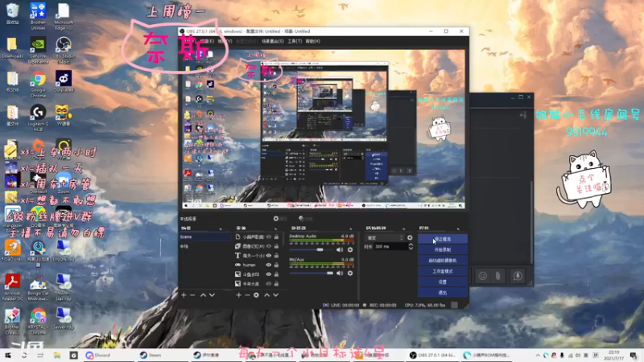Pop out the Scenes dock
644x362 pixels.
click(x=221, y=228)
